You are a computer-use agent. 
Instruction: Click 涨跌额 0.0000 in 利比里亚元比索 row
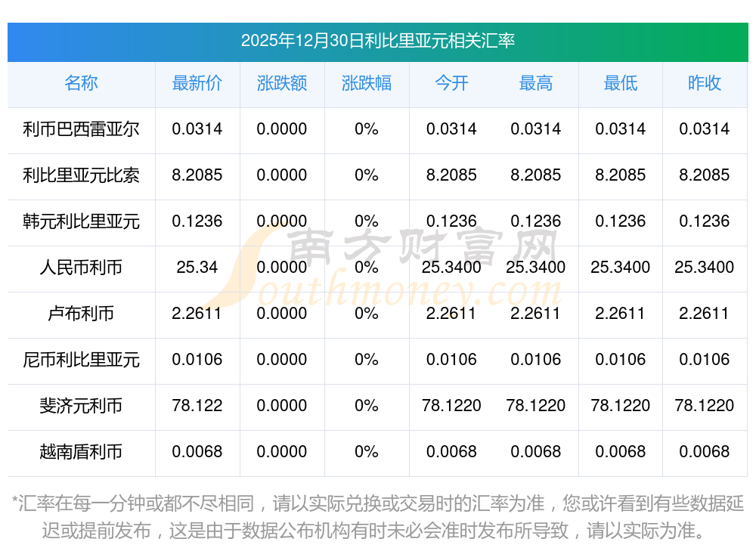pyautogui.click(x=282, y=175)
